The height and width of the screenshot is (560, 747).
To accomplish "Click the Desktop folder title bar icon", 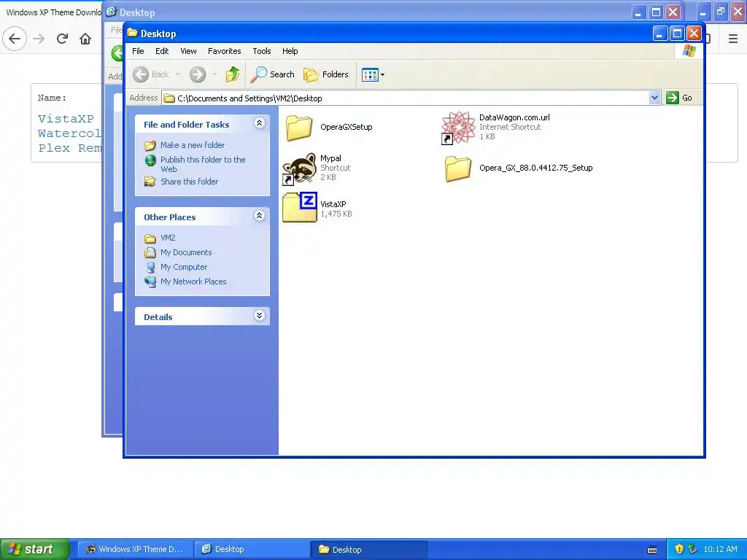I will (x=133, y=33).
